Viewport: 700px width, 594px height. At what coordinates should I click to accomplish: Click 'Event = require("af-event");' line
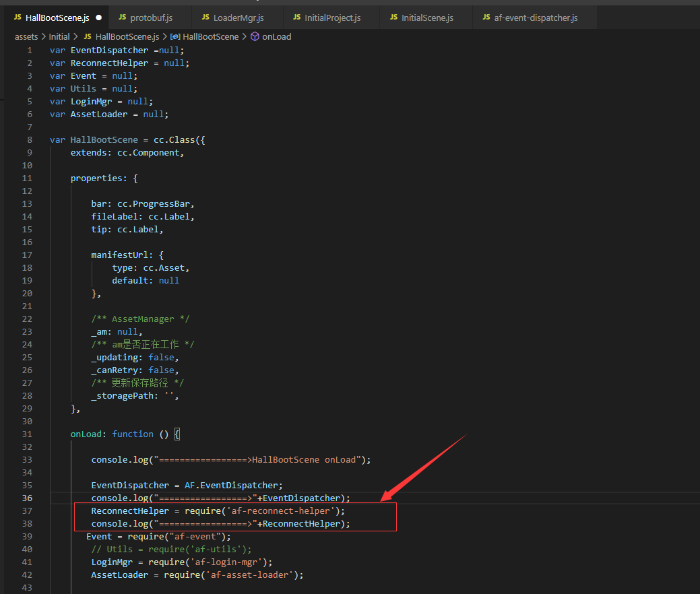click(x=158, y=537)
